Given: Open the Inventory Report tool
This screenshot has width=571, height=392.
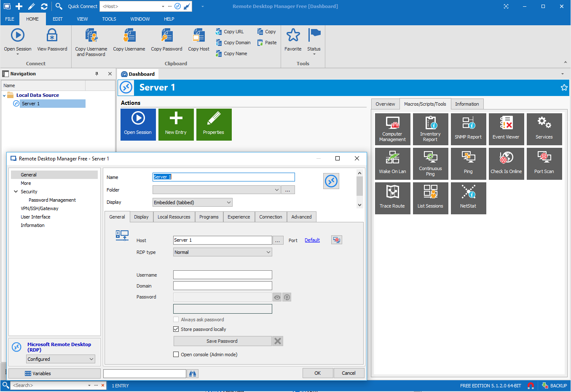Looking at the screenshot, I should click(x=430, y=129).
